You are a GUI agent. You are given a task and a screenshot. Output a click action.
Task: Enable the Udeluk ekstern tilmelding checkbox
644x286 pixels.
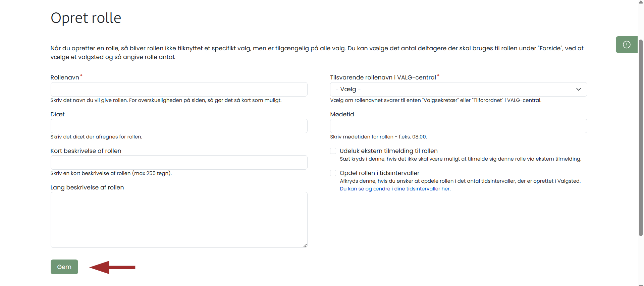click(x=333, y=151)
